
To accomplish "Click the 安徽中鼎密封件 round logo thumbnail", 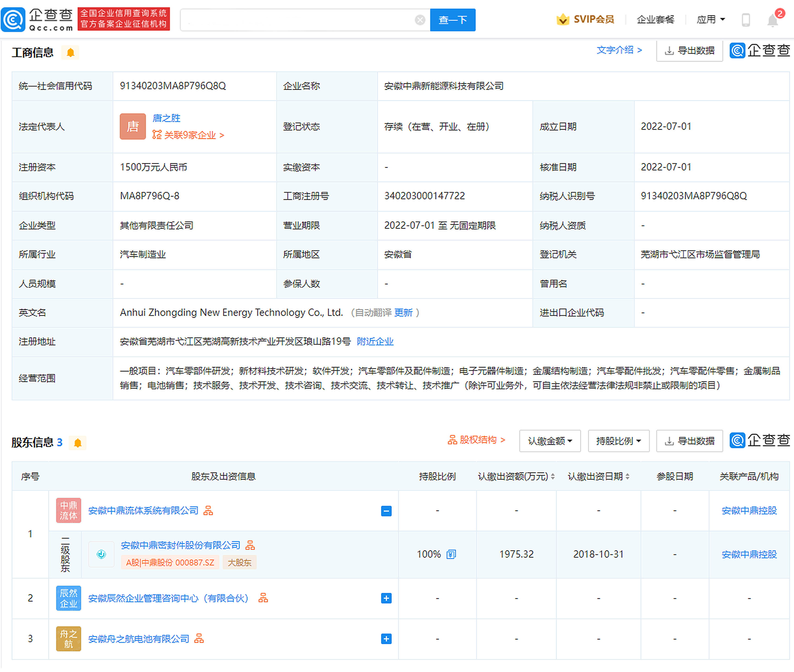I will pyautogui.click(x=101, y=554).
